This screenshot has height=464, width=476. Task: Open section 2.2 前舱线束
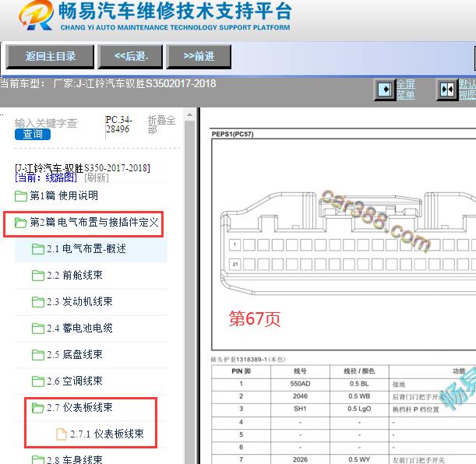click(74, 276)
